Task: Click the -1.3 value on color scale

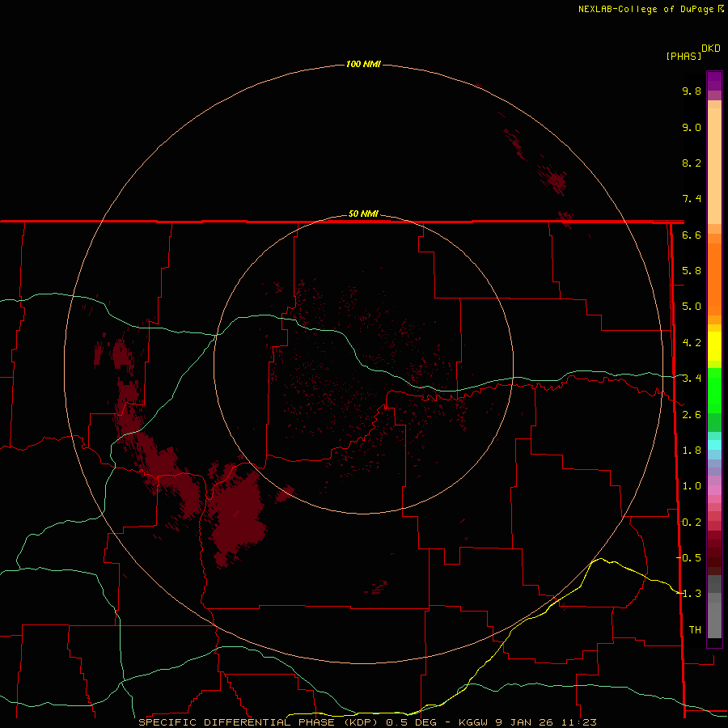Action: pos(689,594)
